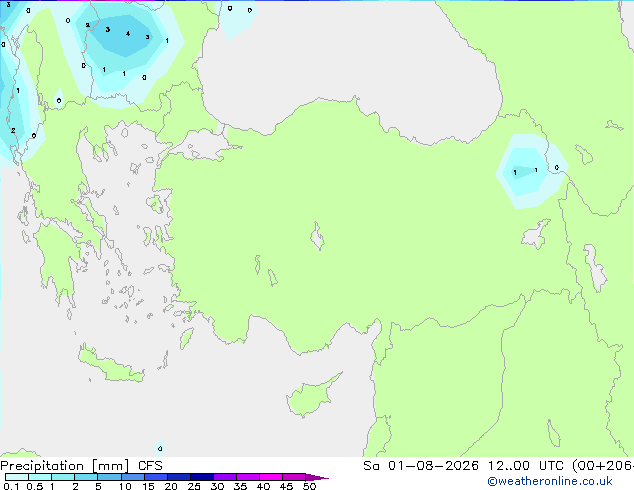Click the '4' precipitation value on the map
The height and width of the screenshot is (490, 634).
pyautogui.click(x=128, y=34)
